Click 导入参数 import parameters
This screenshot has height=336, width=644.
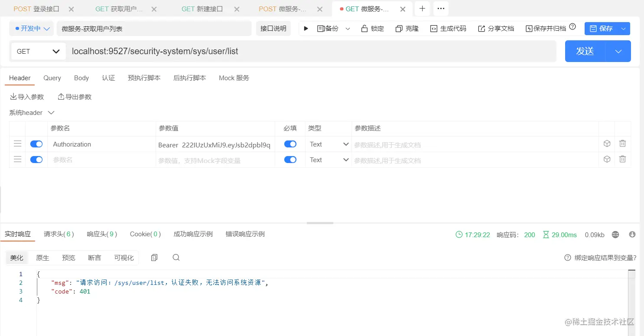coord(27,97)
